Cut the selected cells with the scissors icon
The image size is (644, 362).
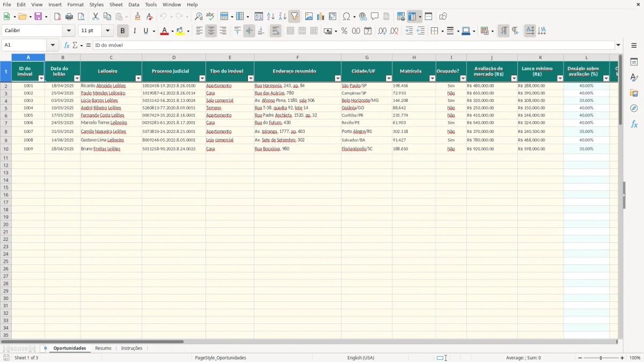tap(96, 17)
